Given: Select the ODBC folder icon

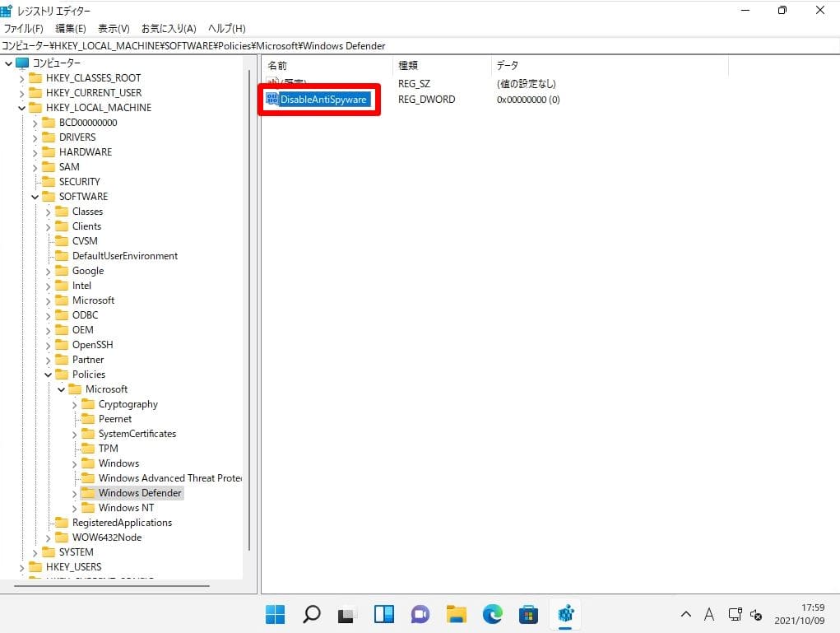Looking at the screenshot, I should click(63, 315).
